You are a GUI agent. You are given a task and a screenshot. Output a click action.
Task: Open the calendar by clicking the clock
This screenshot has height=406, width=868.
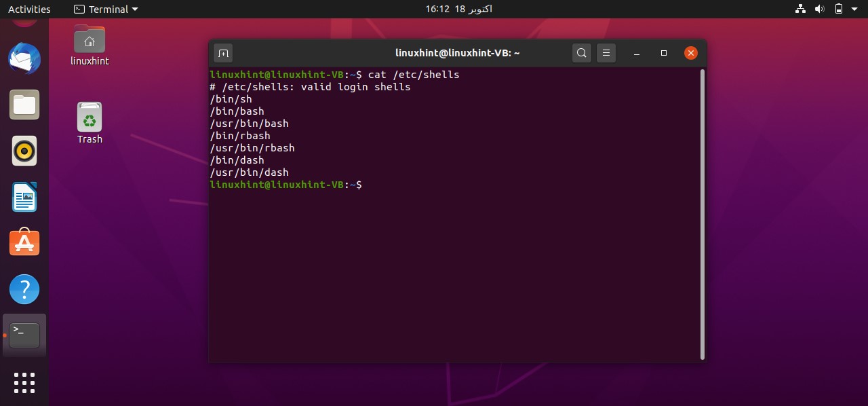click(x=458, y=9)
